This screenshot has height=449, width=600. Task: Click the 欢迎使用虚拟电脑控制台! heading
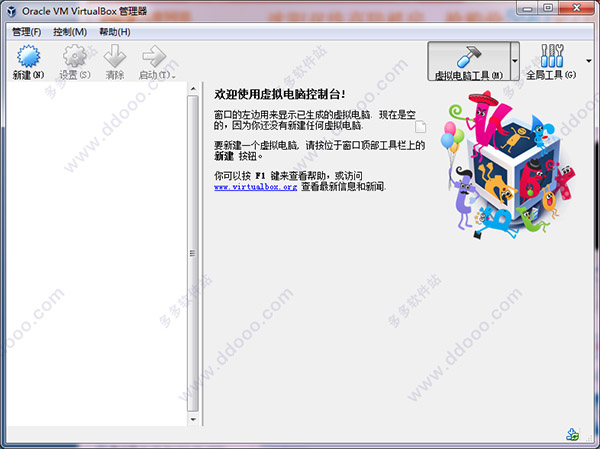280,94
